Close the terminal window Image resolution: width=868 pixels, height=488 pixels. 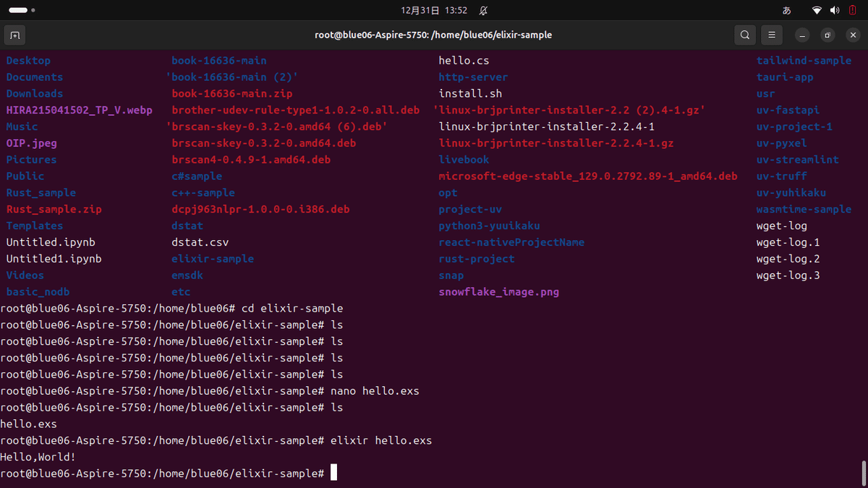pyautogui.click(x=852, y=35)
